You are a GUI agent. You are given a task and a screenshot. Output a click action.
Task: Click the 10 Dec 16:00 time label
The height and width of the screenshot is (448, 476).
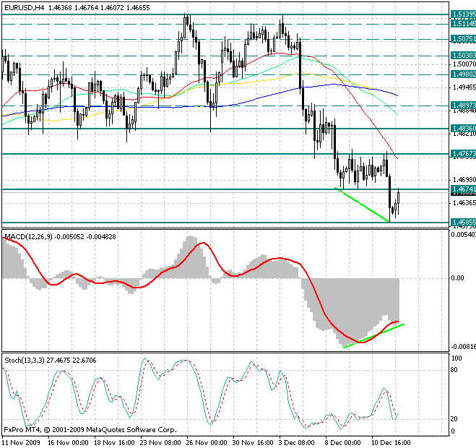tap(389, 441)
